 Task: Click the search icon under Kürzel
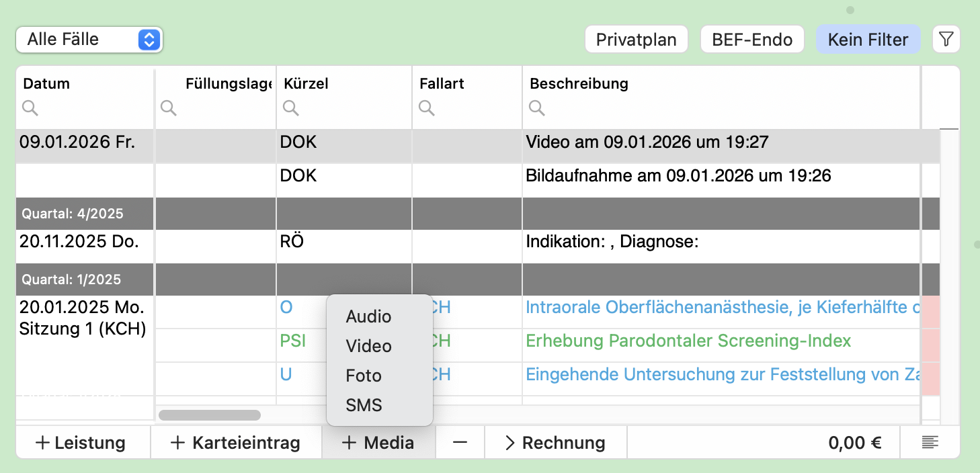[290, 107]
